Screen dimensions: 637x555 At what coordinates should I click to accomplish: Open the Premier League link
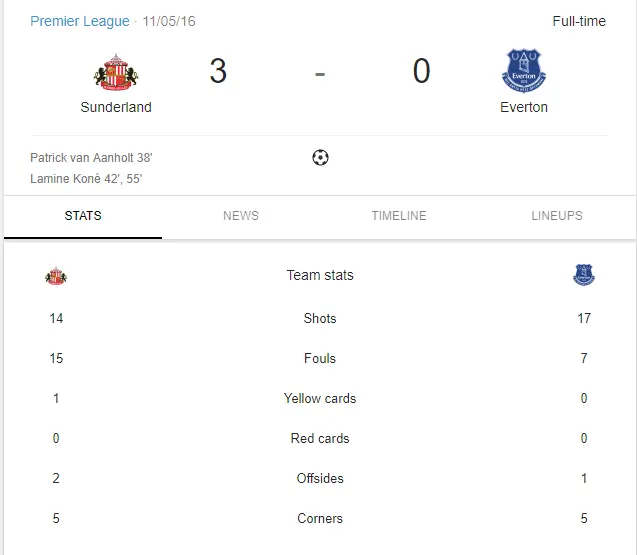click(80, 21)
